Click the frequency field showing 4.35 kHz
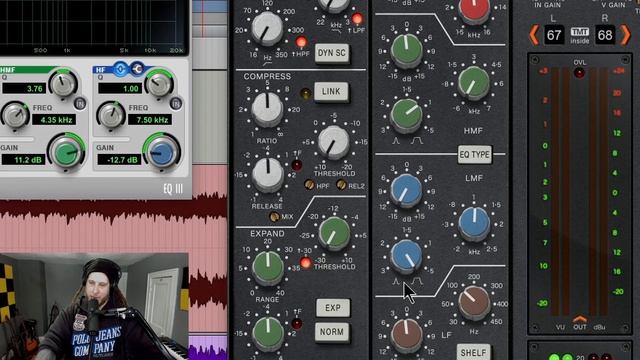The height and width of the screenshot is (360, 640). (54, 120)
